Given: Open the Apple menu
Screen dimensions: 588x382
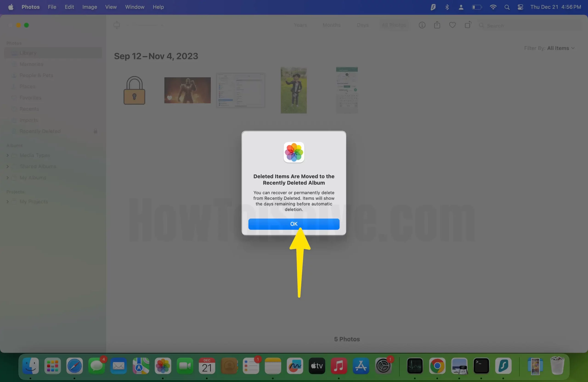Looking at the screenshot, I should click(x=11, y=7).
